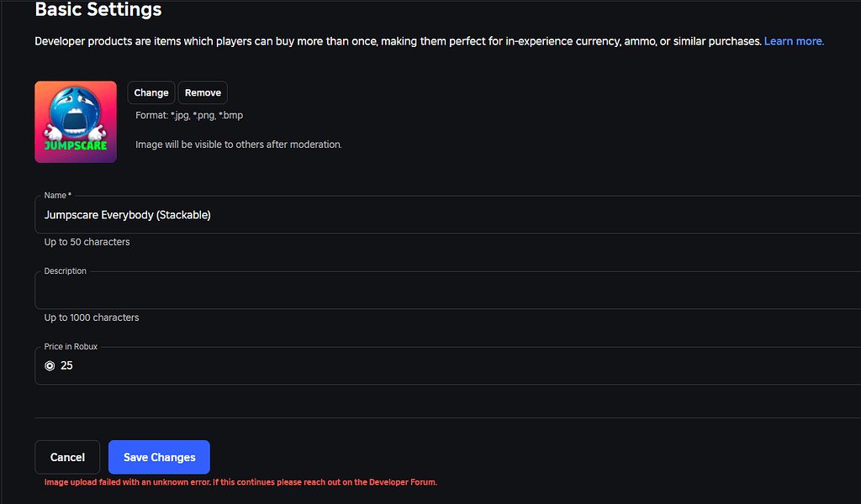This screenshot has height=504, width=861.
Task: Click the Description field label
Action: click(65, 270)
